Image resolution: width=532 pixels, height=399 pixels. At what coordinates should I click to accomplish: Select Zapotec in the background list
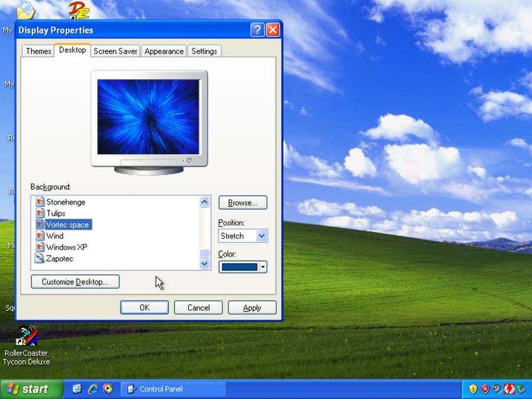(60, 259)
